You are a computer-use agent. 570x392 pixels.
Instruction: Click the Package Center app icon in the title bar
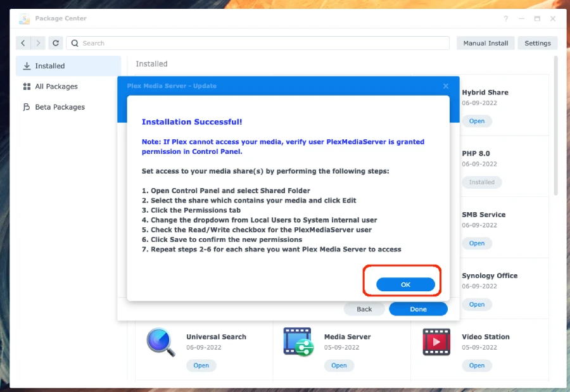coord(24,18)
